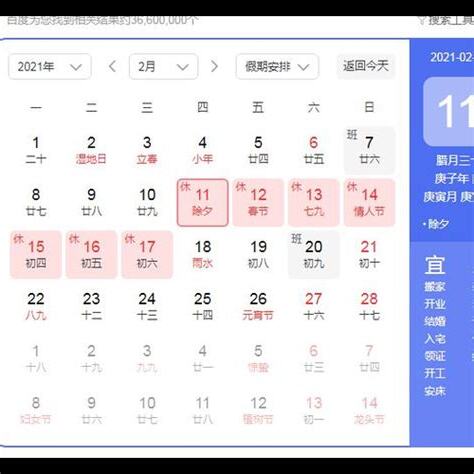Select greyed March 14 龙头节

click(x=369, y=410)
